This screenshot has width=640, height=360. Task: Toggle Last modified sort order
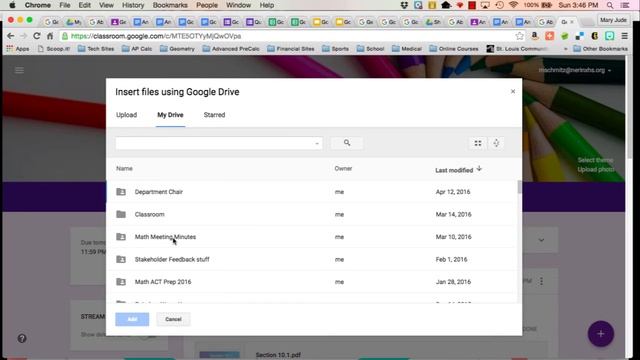point(458,170)
